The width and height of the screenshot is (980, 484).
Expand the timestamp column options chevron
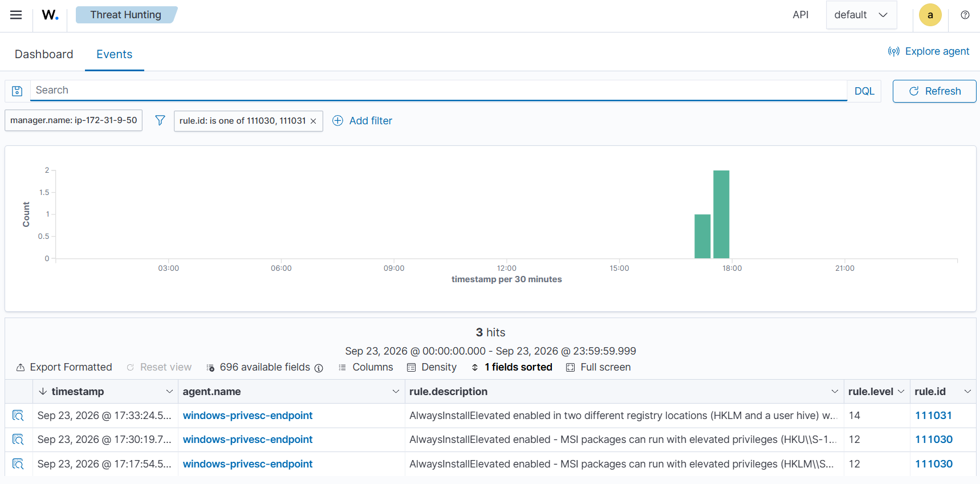pos(169,391)
